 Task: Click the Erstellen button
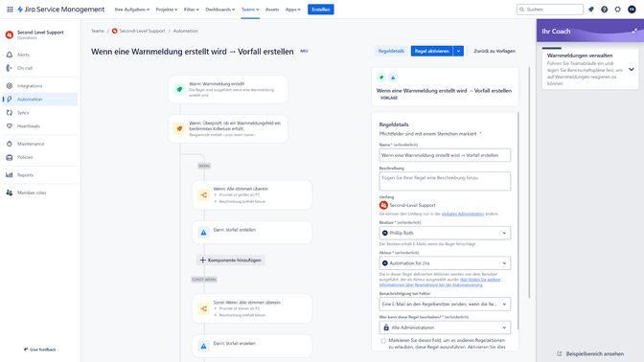point(321,10)
